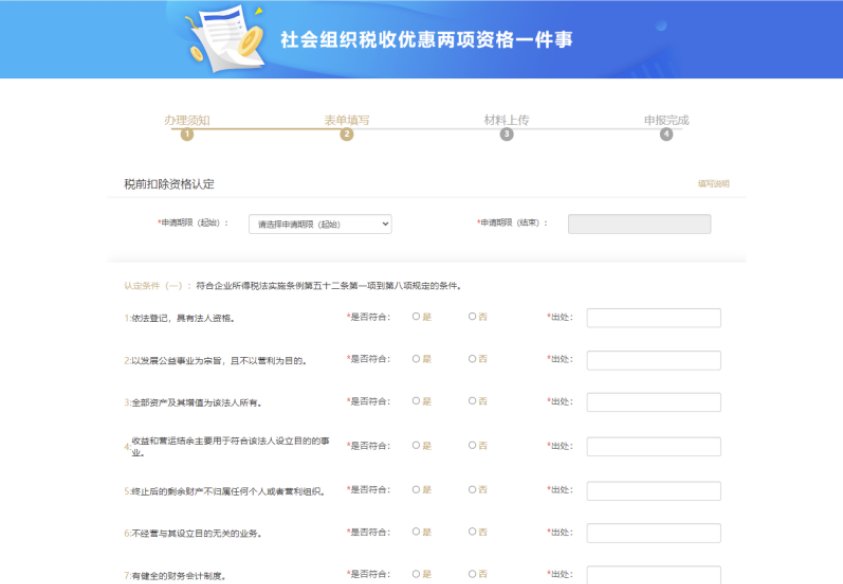Select 是 for 依法登记，具有法人资格

pos(416,317)
